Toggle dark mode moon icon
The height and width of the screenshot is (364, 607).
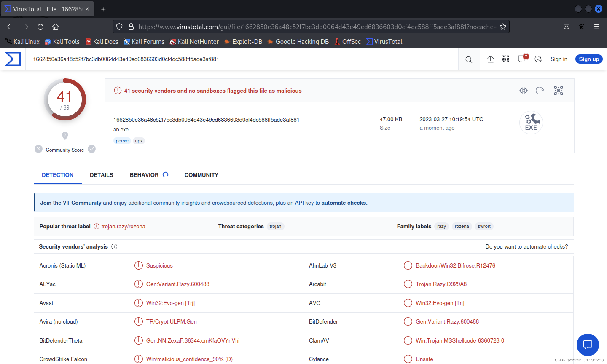538,59
